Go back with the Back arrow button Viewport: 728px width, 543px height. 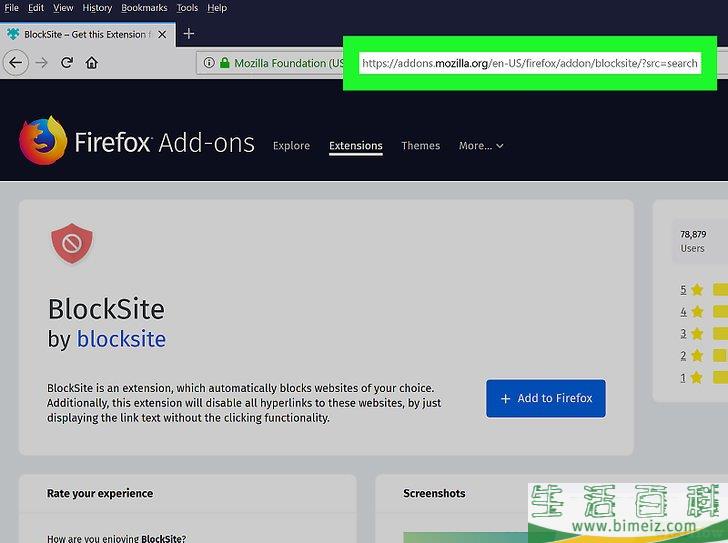tap(16, 63)
